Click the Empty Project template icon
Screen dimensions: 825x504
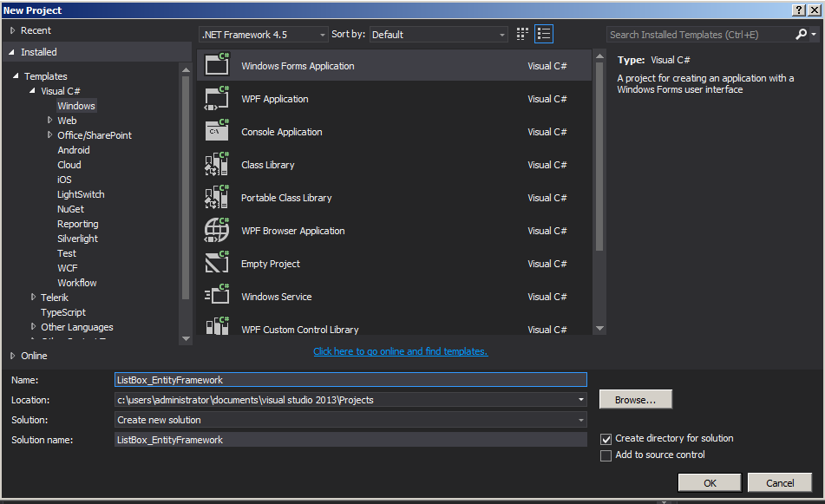217,264
